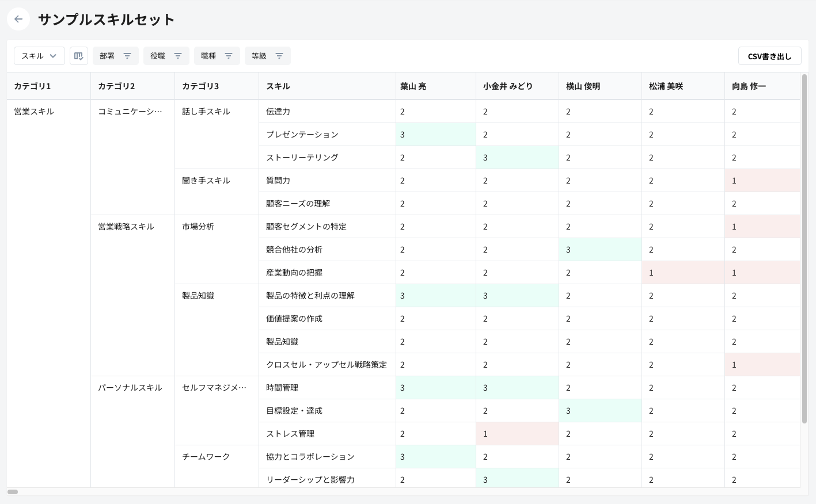
Task: Click 向島 修一's red 質問力 score cell
Action: pos(762,181)
